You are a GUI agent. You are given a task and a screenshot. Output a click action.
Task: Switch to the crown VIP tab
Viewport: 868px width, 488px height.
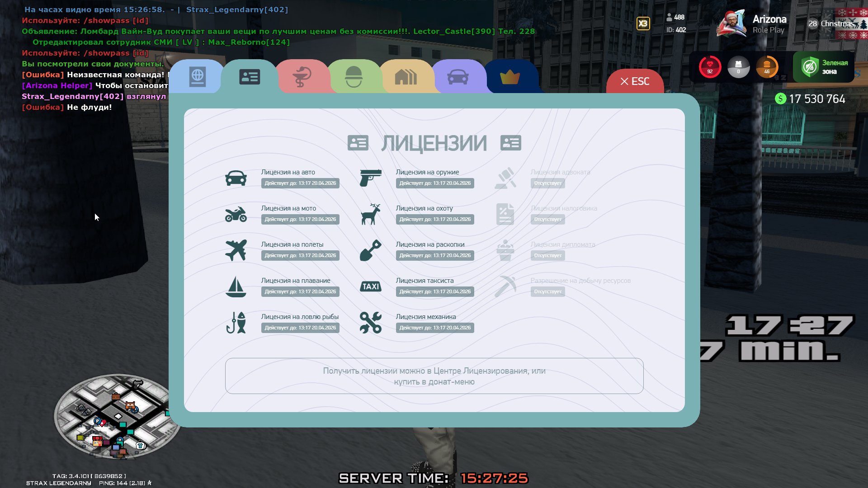(510, 77)
